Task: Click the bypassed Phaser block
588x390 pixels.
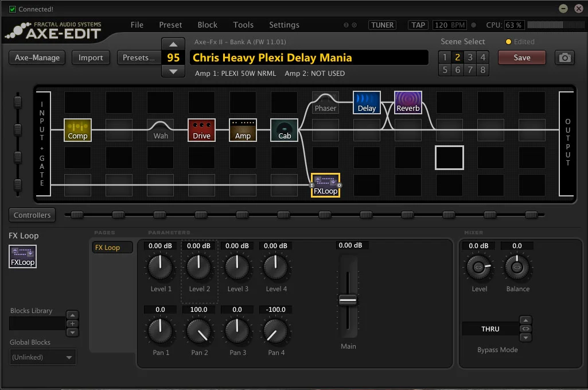Action: click(325, 102)
